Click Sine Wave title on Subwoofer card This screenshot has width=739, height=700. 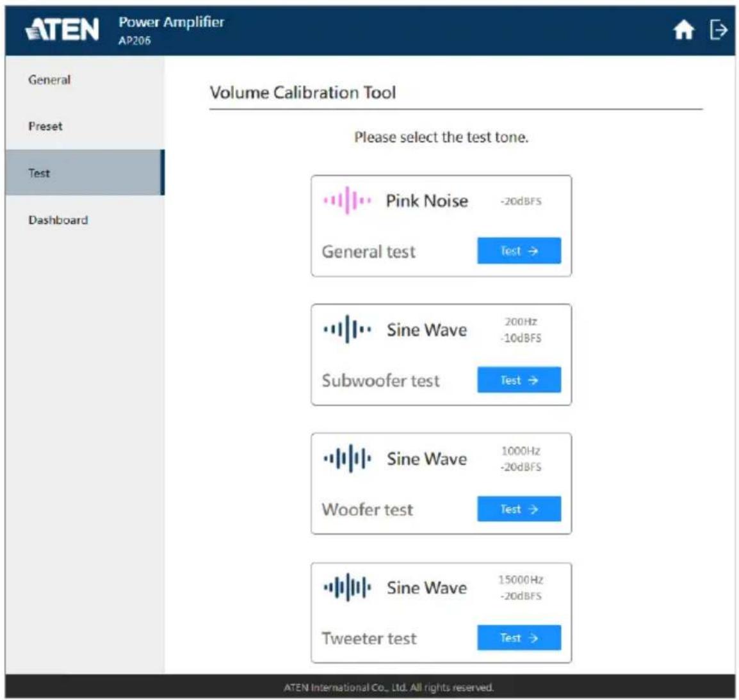point(427,330)
